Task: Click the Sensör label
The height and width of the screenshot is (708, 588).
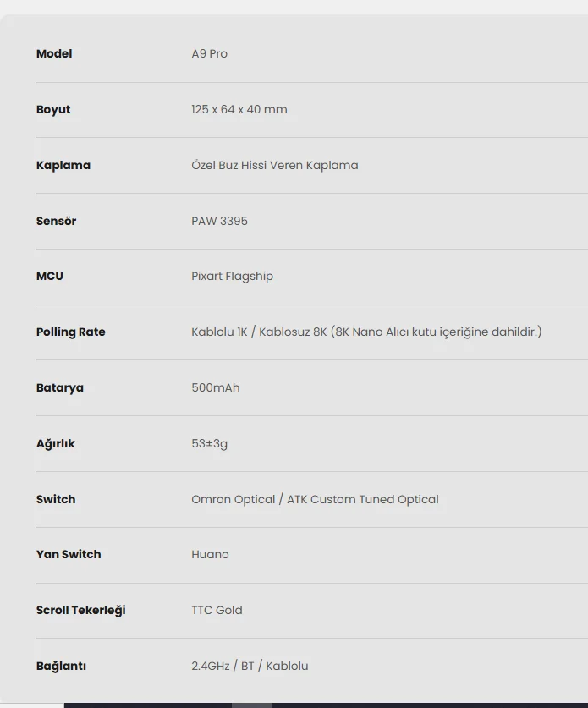Action: pyautogui.click(x=57, y=222)
